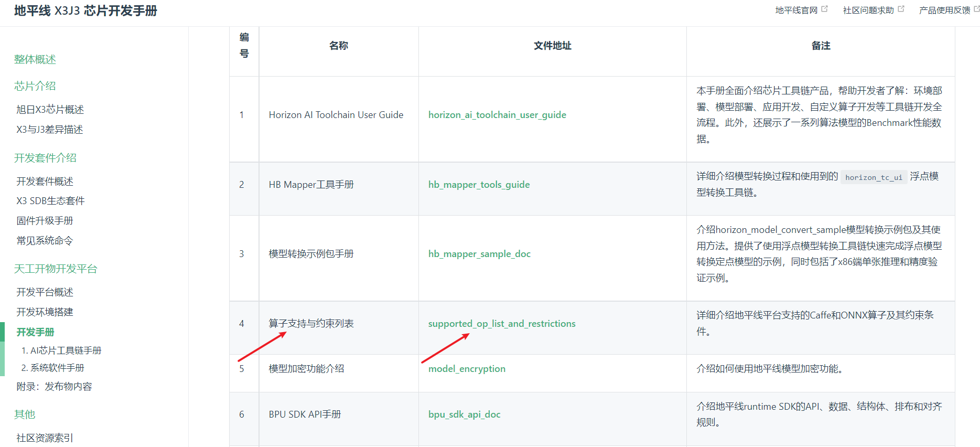Select 旭日X3芯片概述 sidebar item

click(50, 109)
